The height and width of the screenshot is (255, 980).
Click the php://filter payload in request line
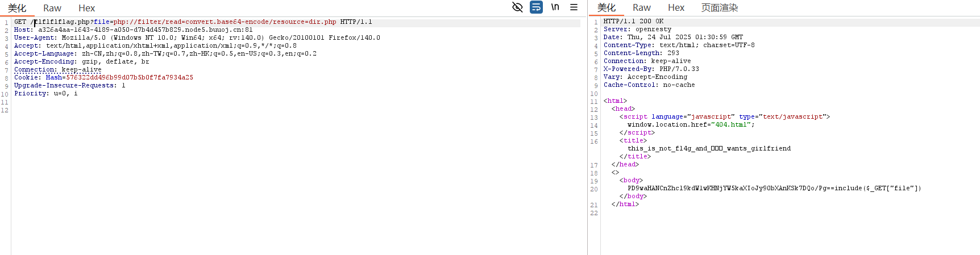(x=225, y=22)
